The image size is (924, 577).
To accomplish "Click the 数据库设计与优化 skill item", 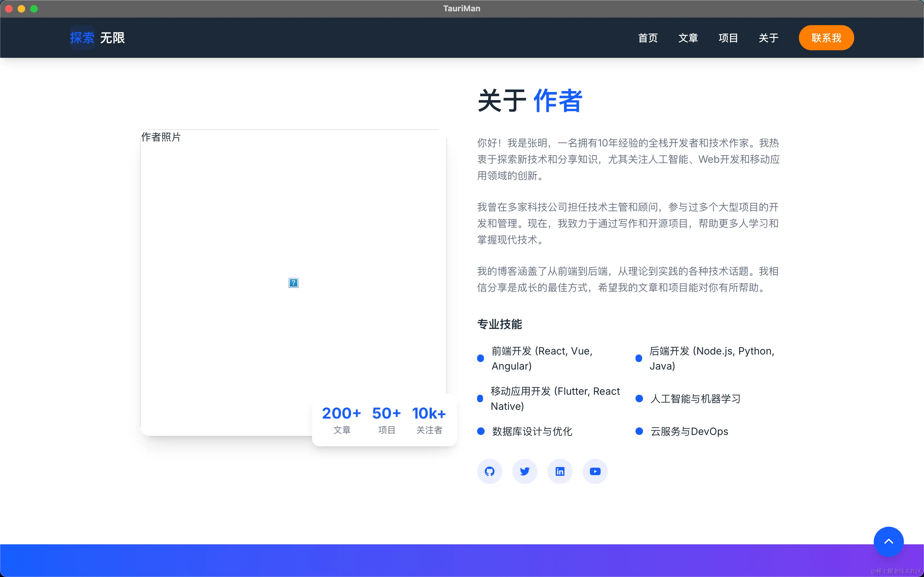I will (x=525, y=431).
